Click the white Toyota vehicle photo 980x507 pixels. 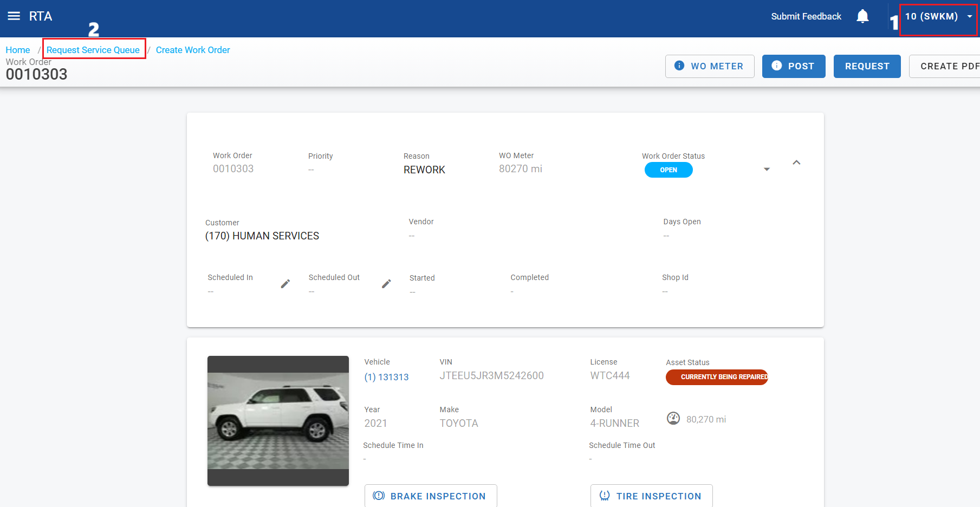(x=278, y=421)
